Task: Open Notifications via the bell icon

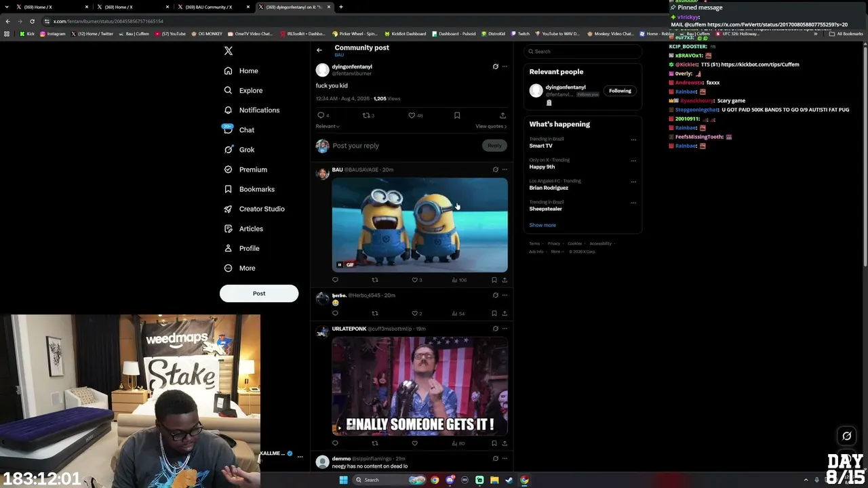Action: 229,110
